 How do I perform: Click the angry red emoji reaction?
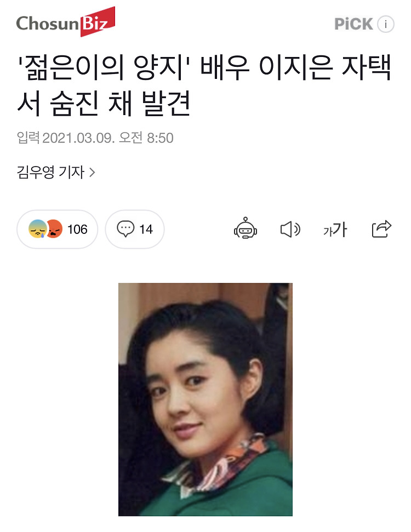tap(54, 228)
